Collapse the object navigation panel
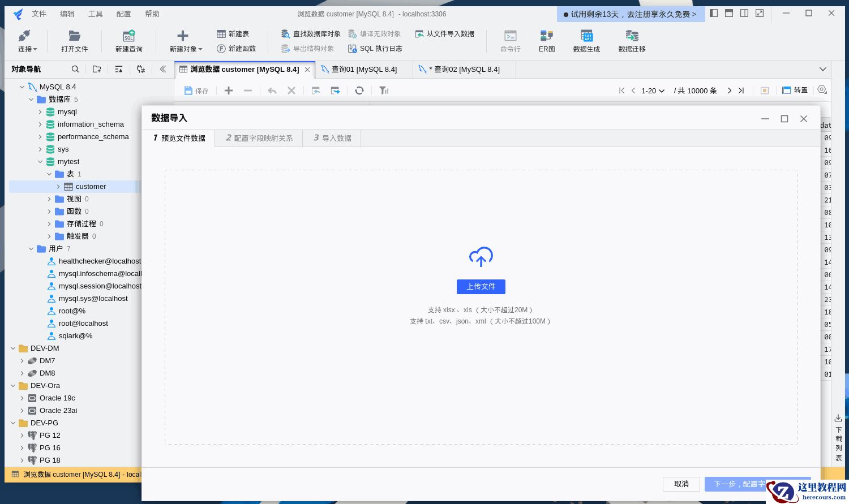The image size is (849, 504). (x=163, y=69)
